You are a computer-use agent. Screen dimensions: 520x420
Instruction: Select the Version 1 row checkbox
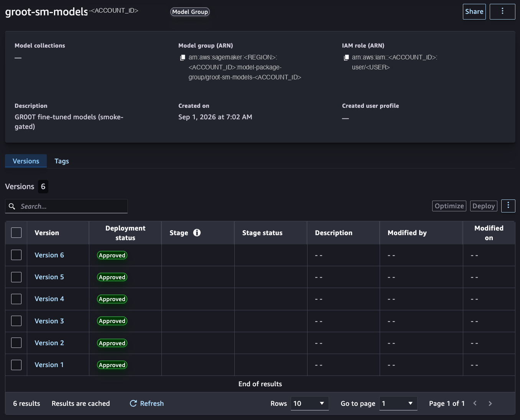tap(16, 365)
